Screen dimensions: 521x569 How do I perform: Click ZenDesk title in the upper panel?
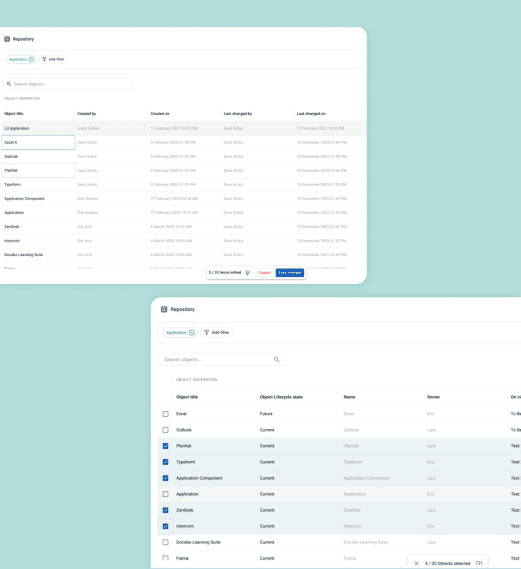(12, 226)
